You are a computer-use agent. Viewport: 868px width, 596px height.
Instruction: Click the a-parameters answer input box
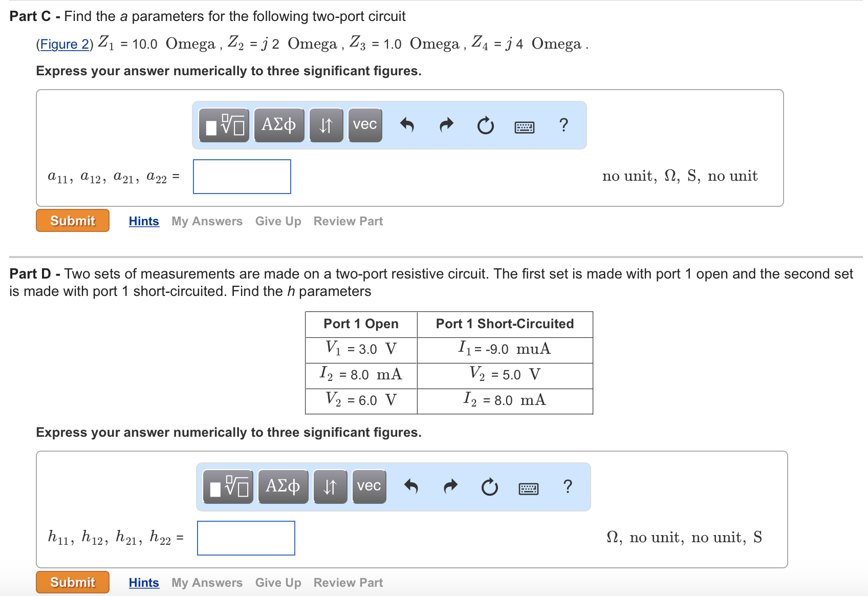click(x=241, y=176)
